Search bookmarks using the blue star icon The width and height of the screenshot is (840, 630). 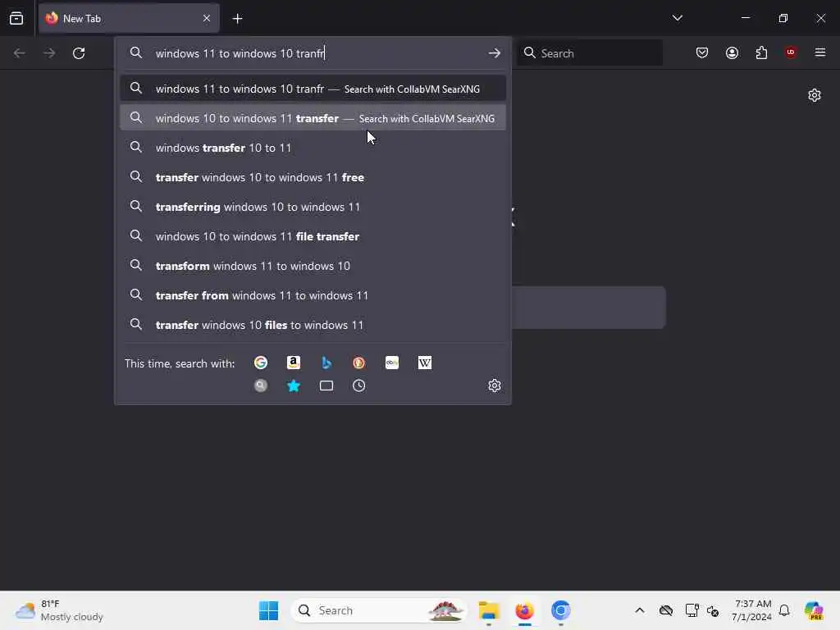(294, 386)
